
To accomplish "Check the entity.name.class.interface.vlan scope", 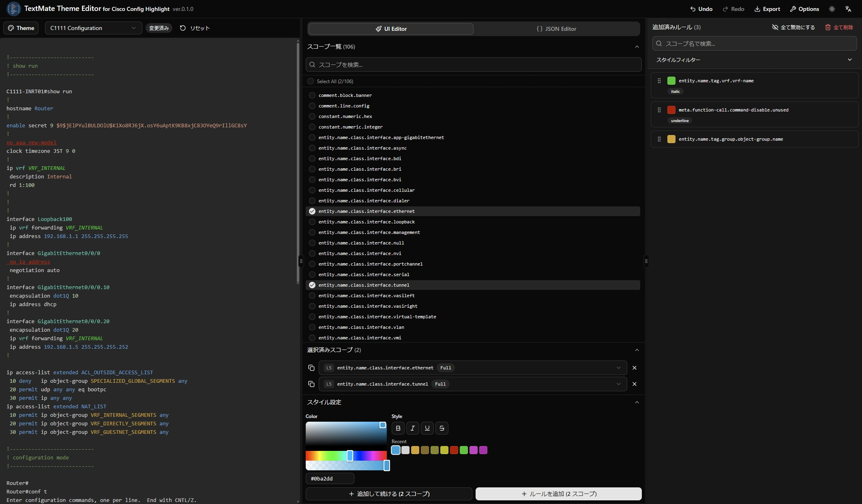I will (312, 327).
